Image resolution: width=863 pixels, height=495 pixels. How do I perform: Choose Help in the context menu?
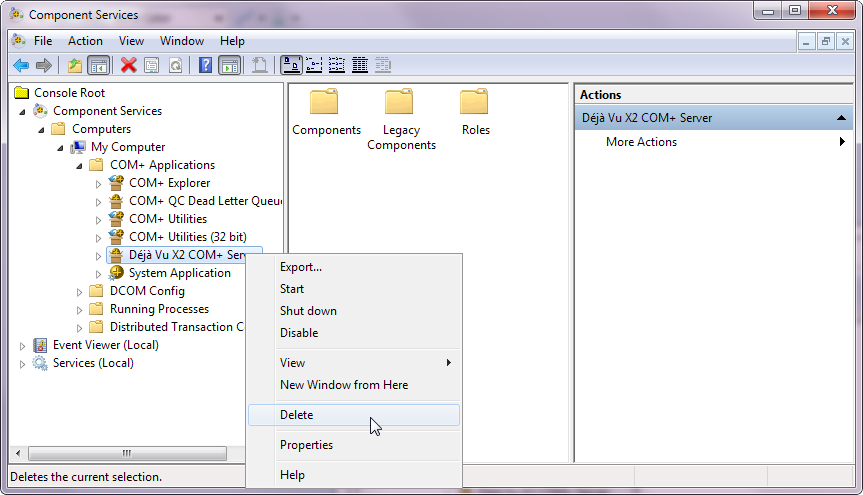coord(354,475)
